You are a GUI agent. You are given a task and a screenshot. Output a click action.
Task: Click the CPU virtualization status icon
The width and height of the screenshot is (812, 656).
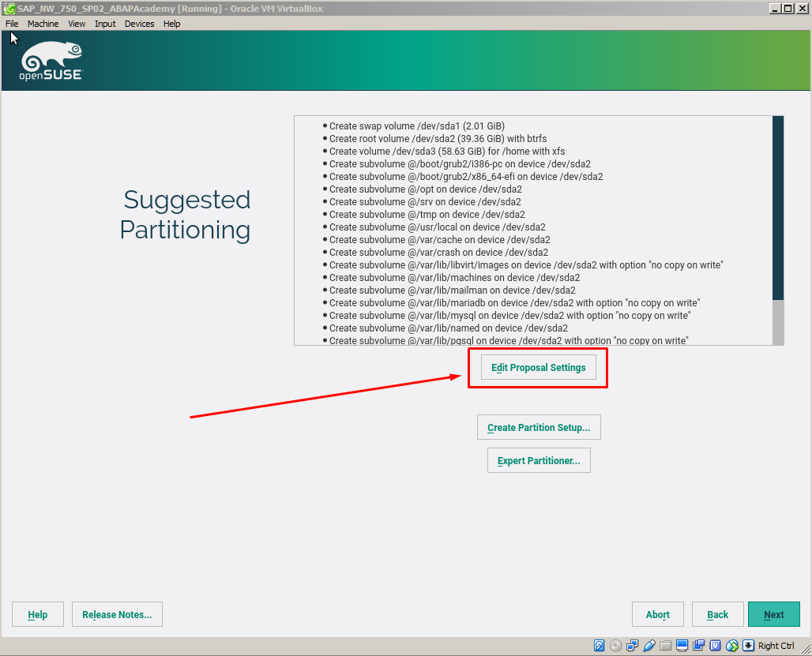[x=715, y=645]
